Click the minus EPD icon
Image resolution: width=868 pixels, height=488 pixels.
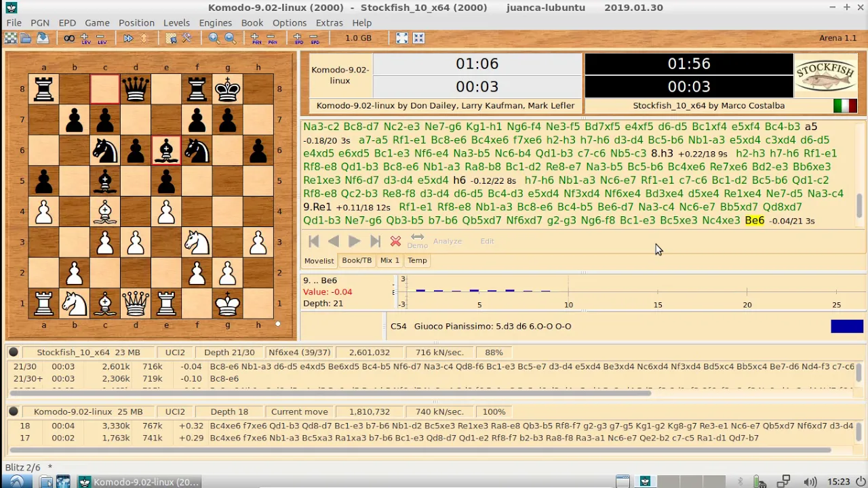(315, 39)
